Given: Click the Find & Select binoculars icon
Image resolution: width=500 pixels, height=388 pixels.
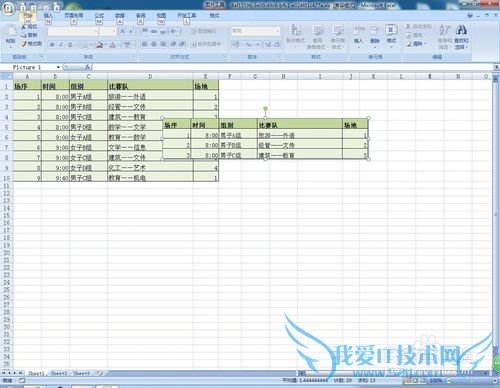Looking at the screenshot, I should click(x=461, y=30).
